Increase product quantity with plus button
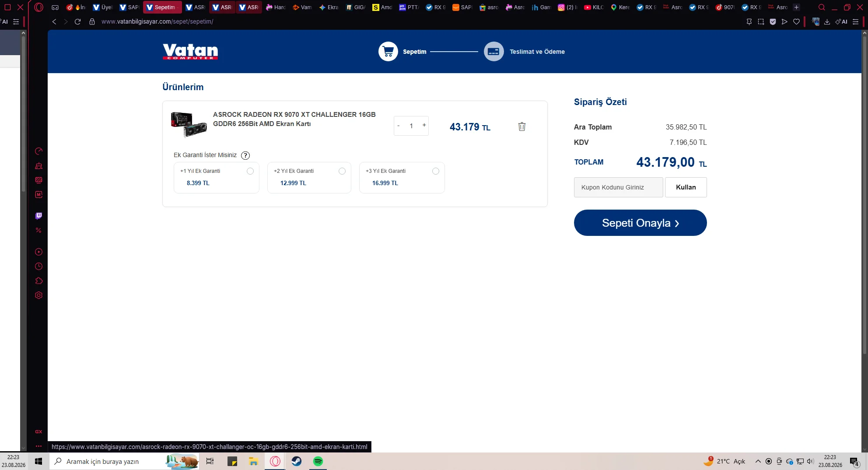The width and height of the screenshot is (868, 470). pos(424,126)
